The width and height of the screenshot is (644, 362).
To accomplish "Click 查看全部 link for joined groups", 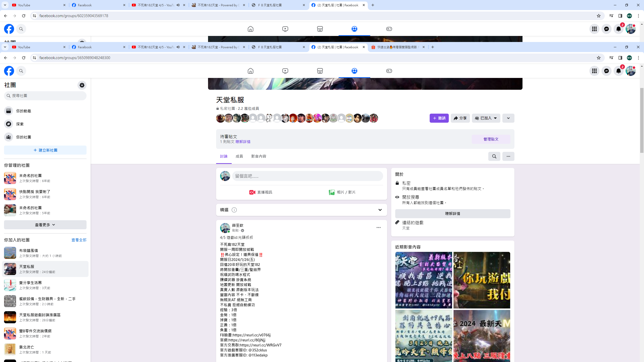I will [x=79, y=240].
